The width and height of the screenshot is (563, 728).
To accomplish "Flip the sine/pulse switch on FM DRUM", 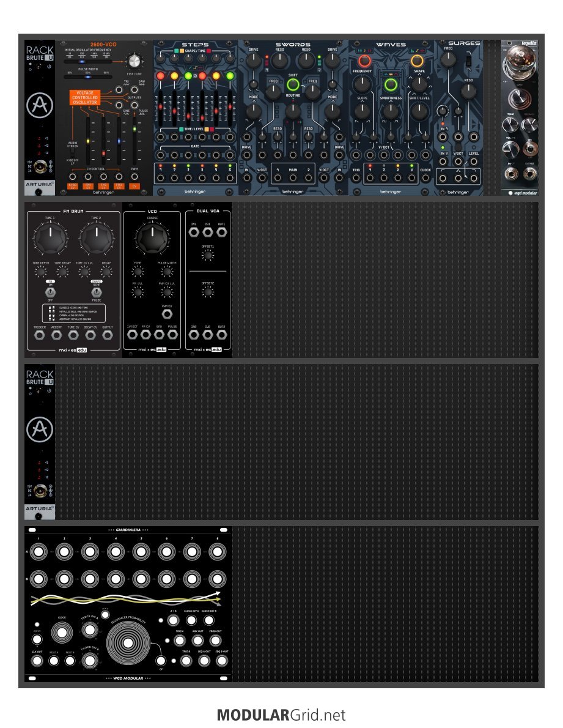I will (96, 292).
